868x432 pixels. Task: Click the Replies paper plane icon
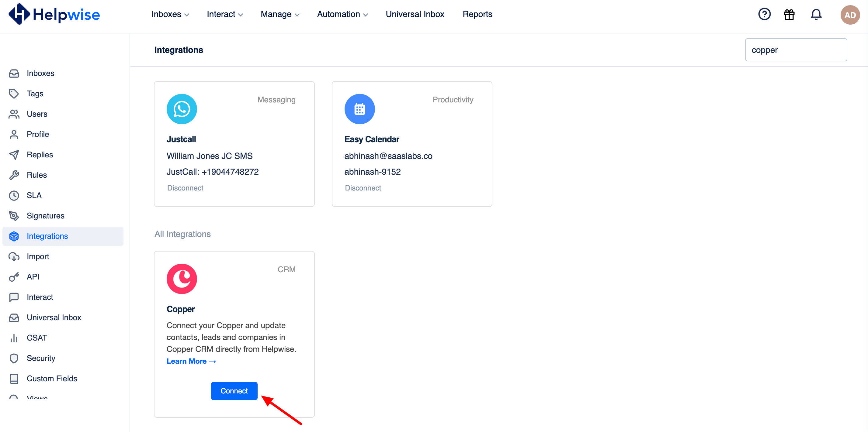coord(14,155)
